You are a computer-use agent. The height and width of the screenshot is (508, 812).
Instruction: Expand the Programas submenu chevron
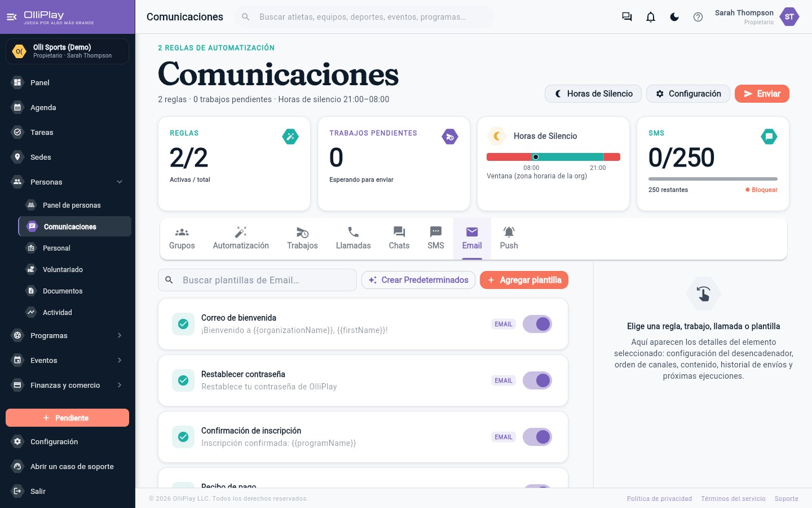[120, 335]
